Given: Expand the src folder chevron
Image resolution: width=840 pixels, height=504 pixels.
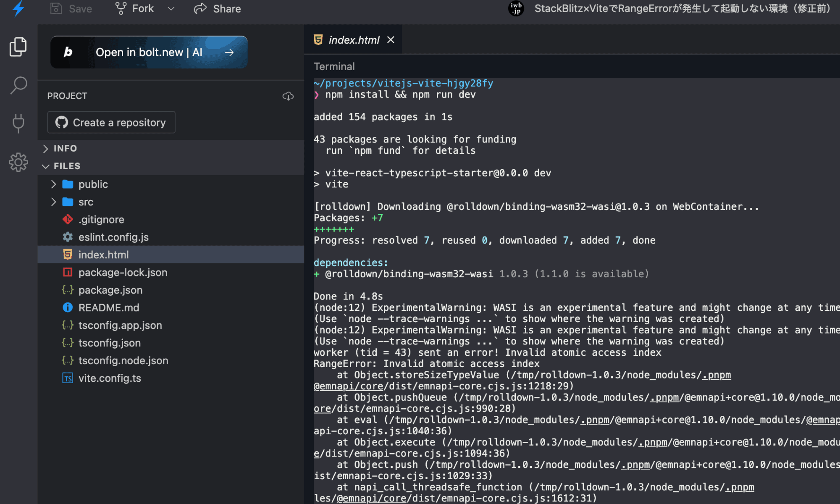Looking at the screenshot, I should coord(53,202).
